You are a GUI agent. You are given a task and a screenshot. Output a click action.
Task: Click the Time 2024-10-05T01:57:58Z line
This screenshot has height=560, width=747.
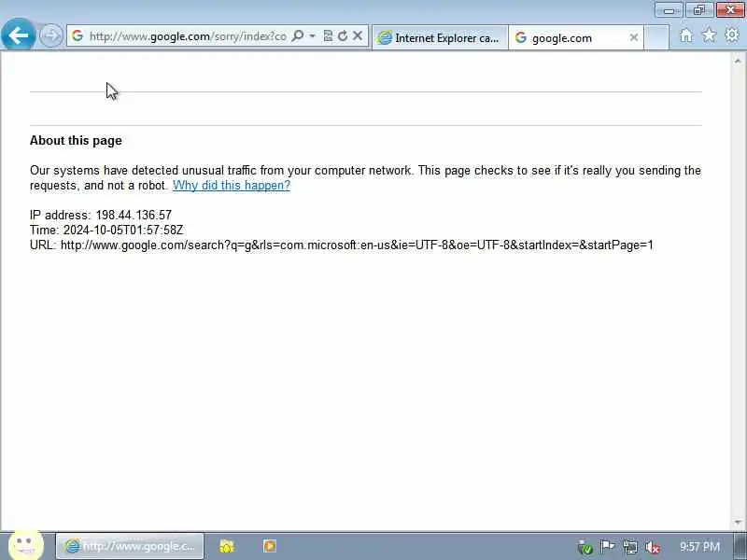pos(106,230)
